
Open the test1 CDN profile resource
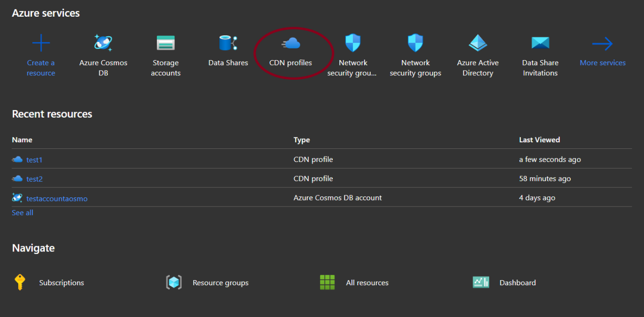34,160
